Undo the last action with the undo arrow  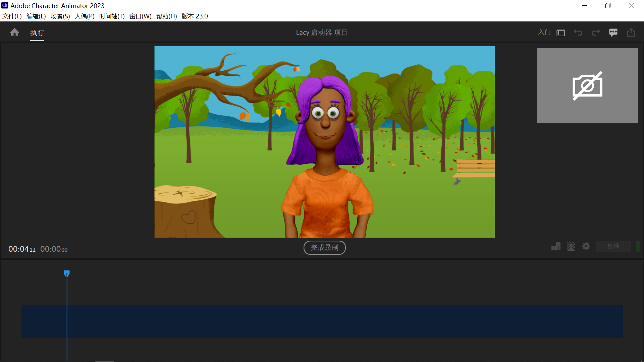click(578, 33)
